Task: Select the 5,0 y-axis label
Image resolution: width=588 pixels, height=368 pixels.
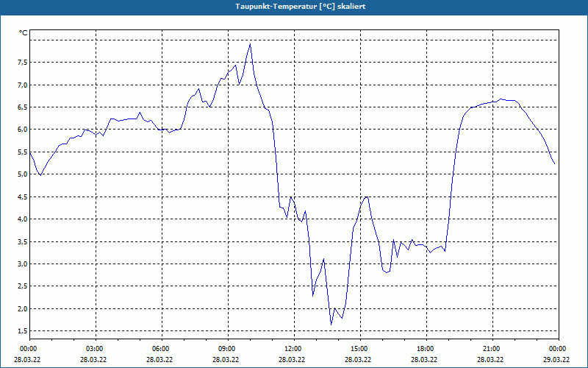Action: pos(23,174)
